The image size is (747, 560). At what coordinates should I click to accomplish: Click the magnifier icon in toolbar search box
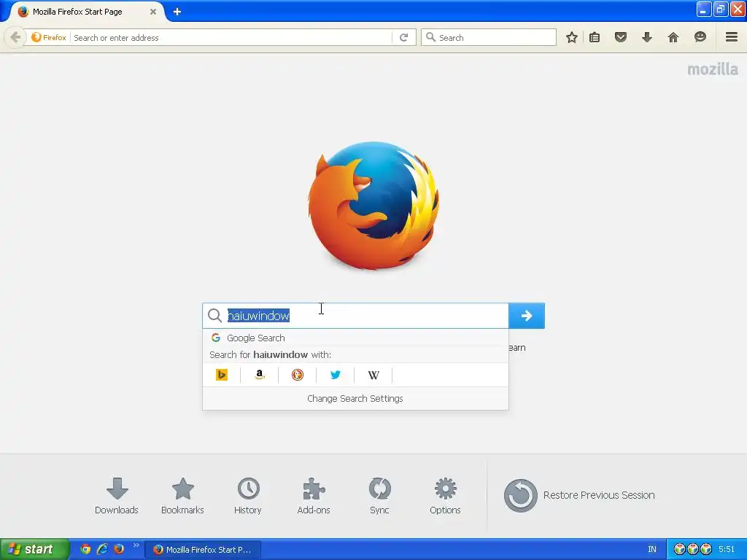(x=430, y=37)
